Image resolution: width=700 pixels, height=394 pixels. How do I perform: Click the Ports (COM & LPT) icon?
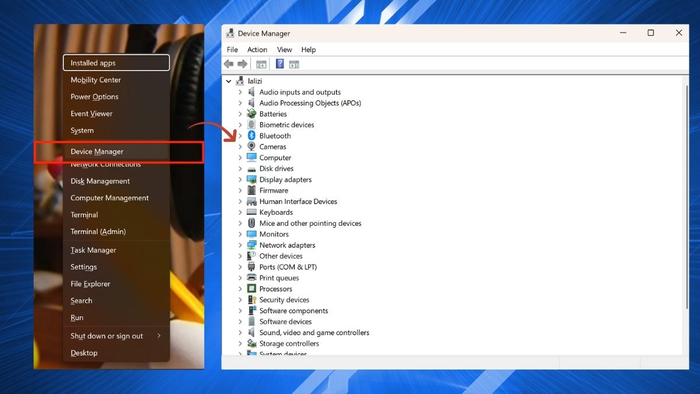(251, 267)
